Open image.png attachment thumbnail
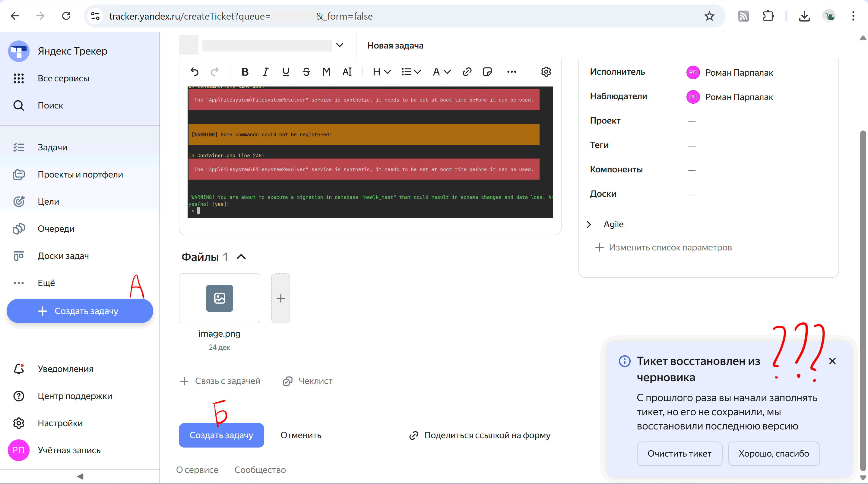Viewport: 868px width, 484px height. pyautogui.click(x=219, y=298)
